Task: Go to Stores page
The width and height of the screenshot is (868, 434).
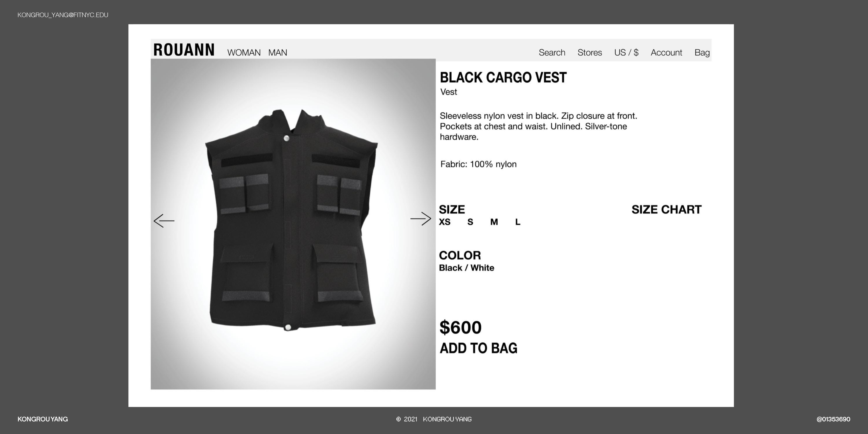Action: point(590,53)
